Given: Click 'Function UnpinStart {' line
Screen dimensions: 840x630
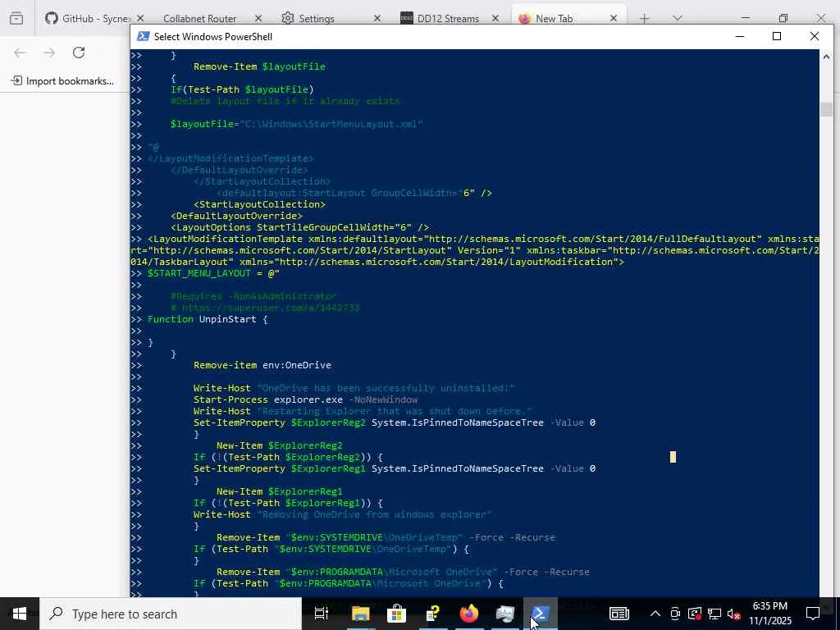Looking at the screenshot, I should click(x=208, y=319).
